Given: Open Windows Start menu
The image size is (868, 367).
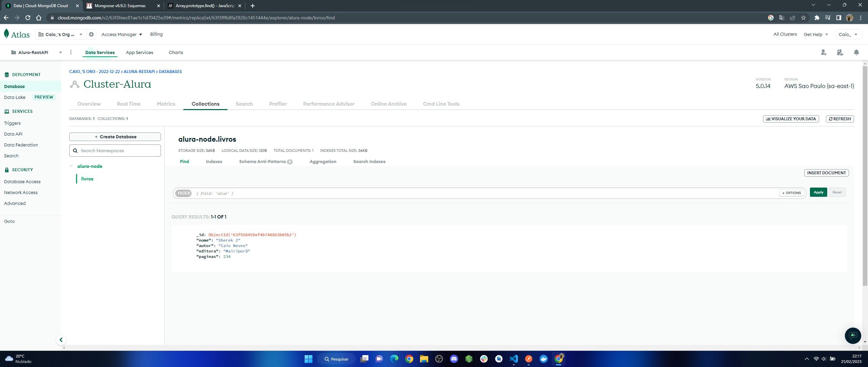Looking at the screenshot, I should click(x=308, y=359).
